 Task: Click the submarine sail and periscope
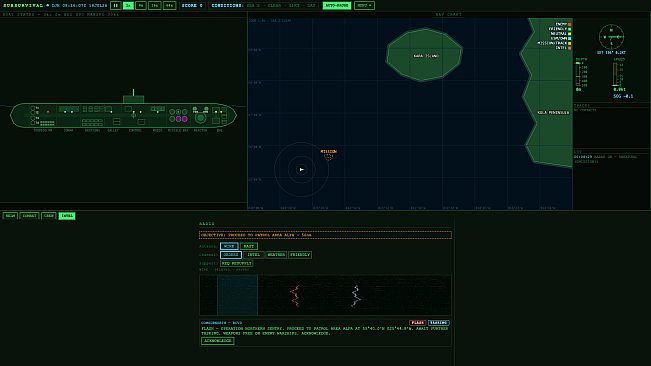point(133,96)
